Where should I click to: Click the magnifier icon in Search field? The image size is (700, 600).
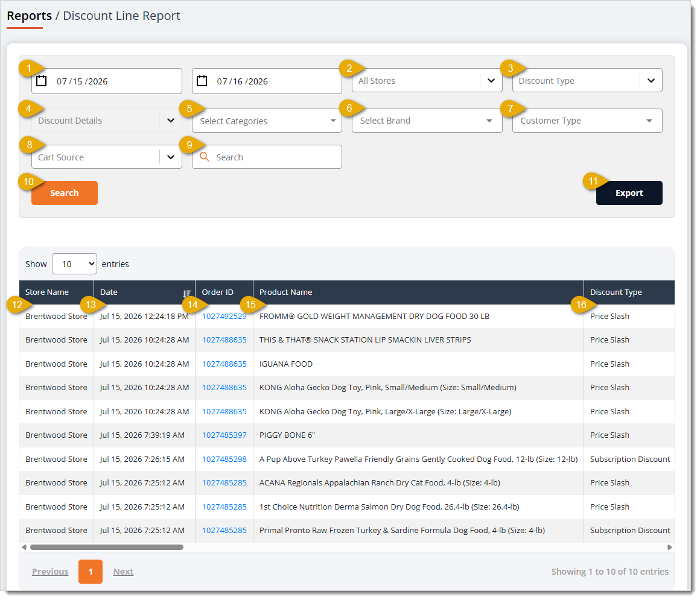204,157
